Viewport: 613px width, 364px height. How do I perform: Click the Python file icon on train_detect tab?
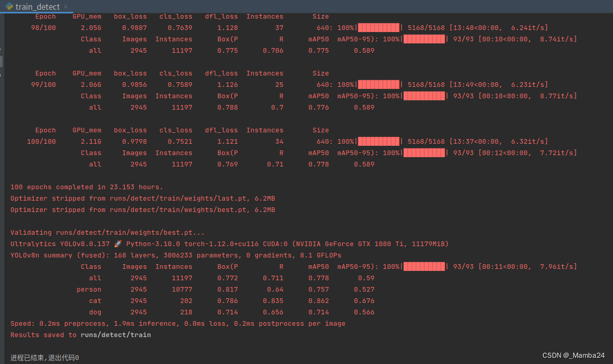tap(9, 7)
